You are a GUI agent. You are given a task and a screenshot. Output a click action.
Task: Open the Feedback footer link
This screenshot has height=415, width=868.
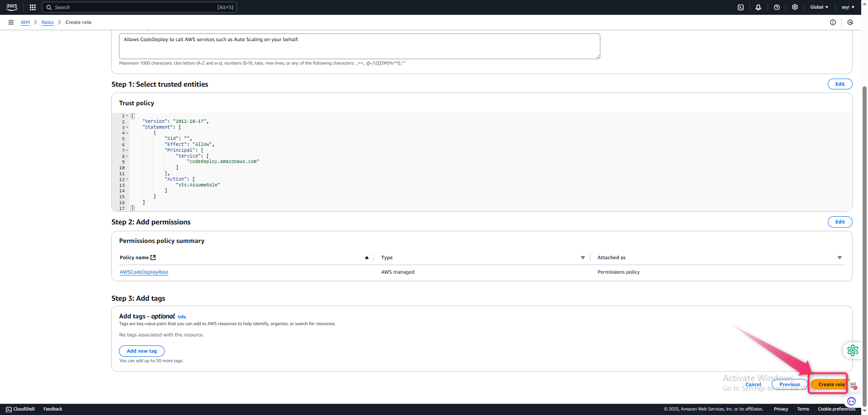click(53, 409)
